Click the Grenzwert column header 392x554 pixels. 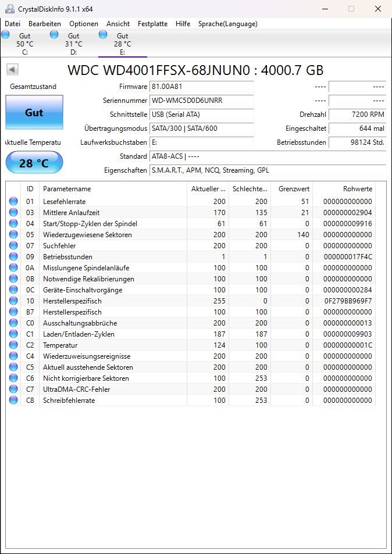click(x=291, y=189)
